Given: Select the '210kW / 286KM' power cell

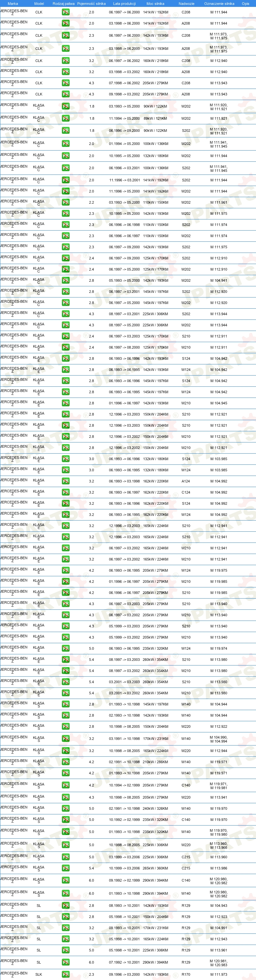Looking at the screenshot, I should 155,762.
